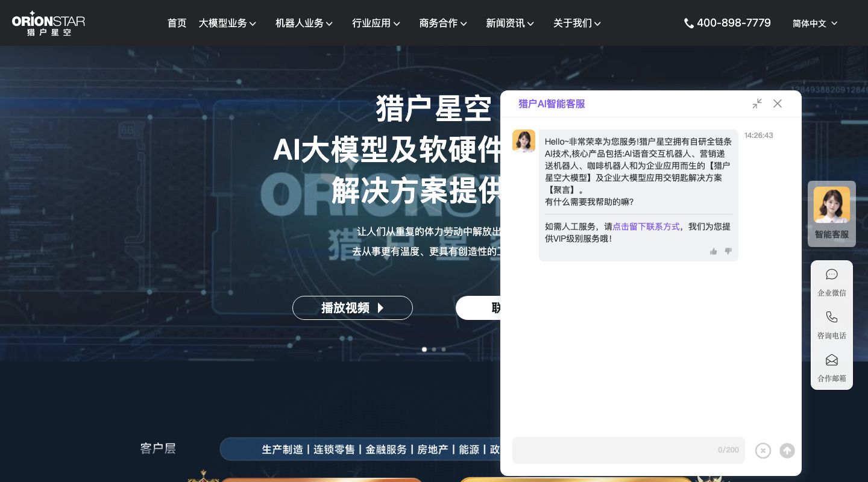Click the 企业微信 chat bubble icon
868x482 pixels.
coord(832,275)
